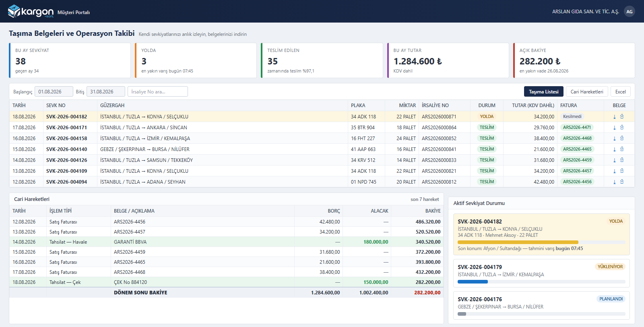This screenshot has width=644, height=327.
Task: Switch to Cari Hareketleri tab
Action: (x=587, y=91)
